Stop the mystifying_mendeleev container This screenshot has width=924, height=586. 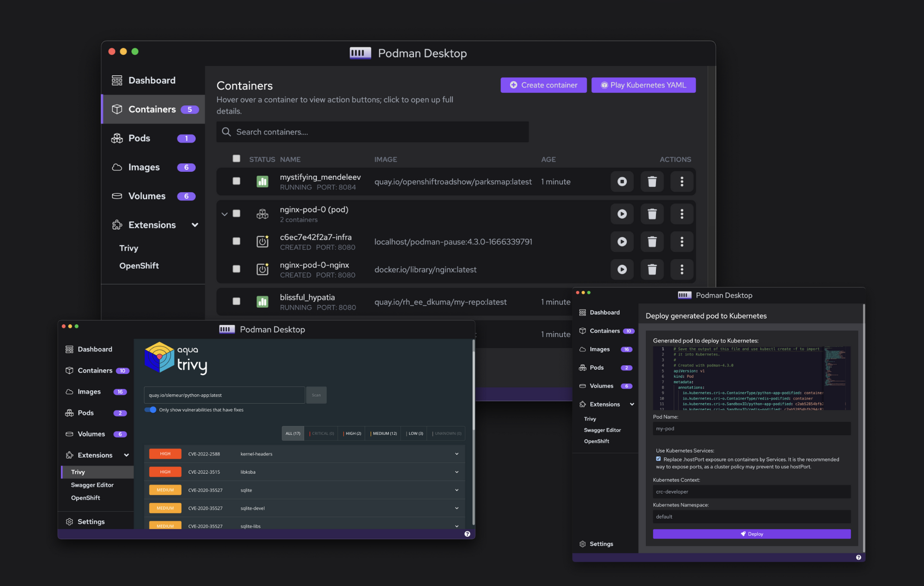622,181
